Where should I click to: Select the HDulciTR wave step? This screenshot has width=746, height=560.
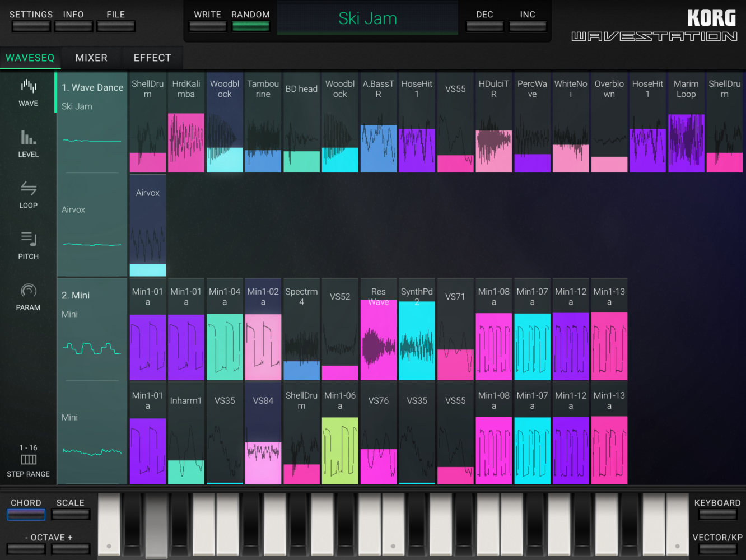pos(494,122)
